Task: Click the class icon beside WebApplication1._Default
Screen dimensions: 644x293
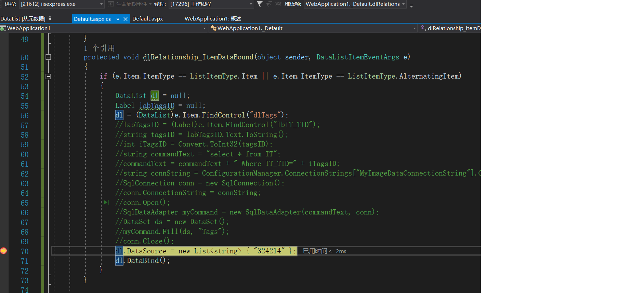Action: point(213,28)
